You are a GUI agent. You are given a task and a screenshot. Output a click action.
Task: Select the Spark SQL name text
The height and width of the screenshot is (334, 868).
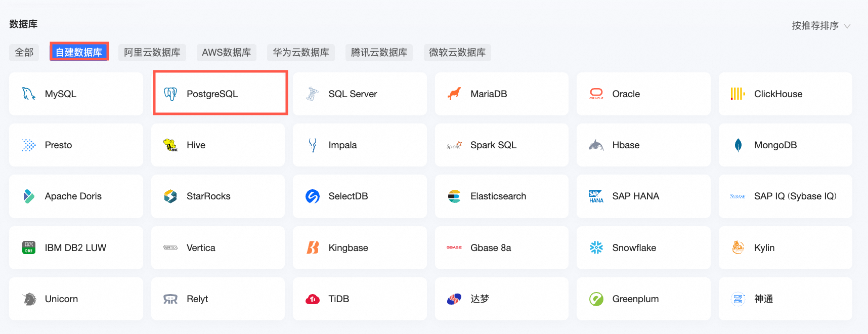click(494, 145)
